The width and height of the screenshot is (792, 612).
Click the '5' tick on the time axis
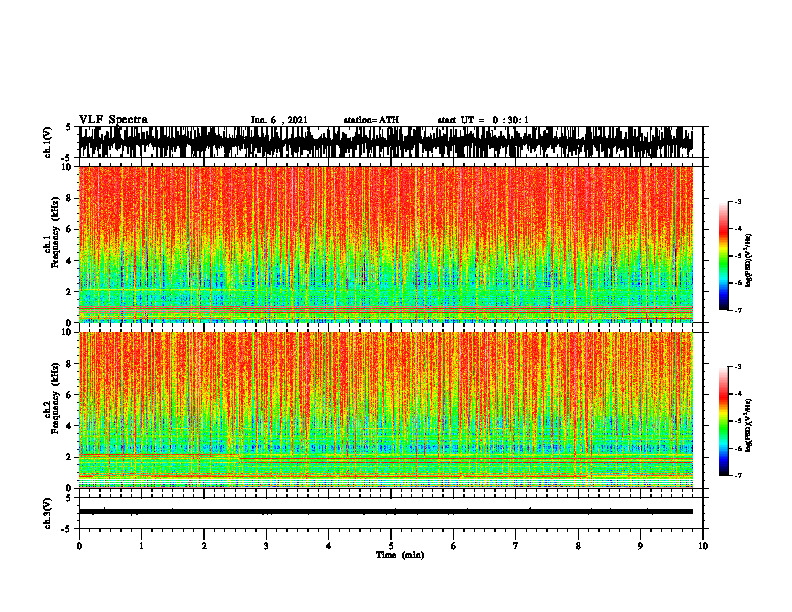(391, 546)
